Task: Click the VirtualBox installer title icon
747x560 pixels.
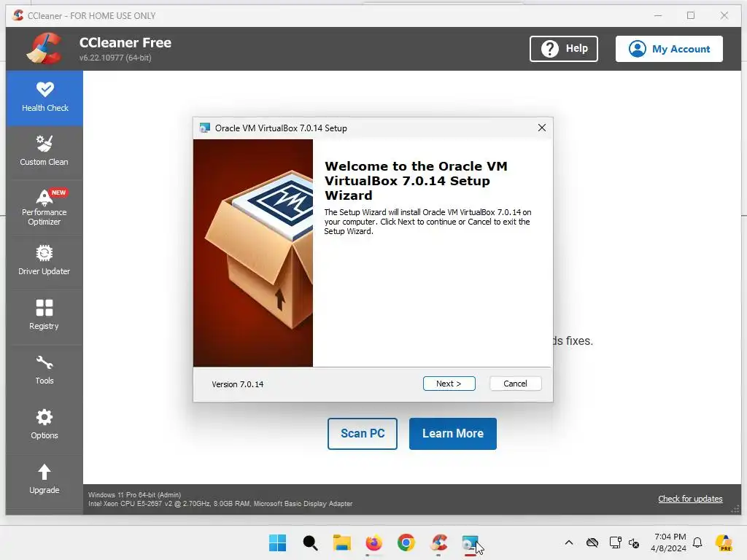Action: point(205,128)
